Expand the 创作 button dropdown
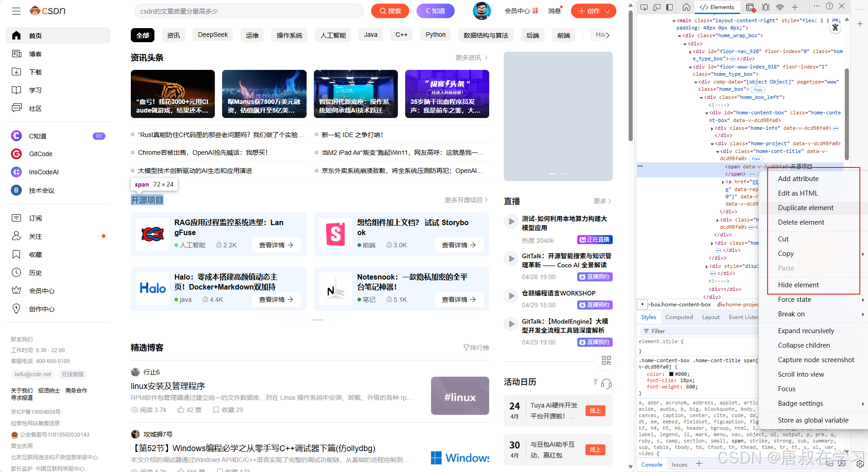The image size is (868, 472). click(607, 11)
